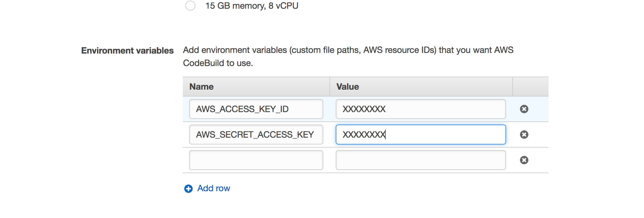Click the value field for AWS_SECRET_ACCESS_KEY
The height and width of the screenshot is (218, 644).
click(x=421, y=135)
